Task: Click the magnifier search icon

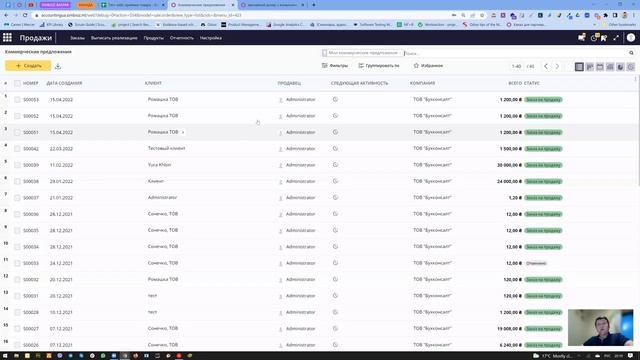Action: click(x=631, y=53)
